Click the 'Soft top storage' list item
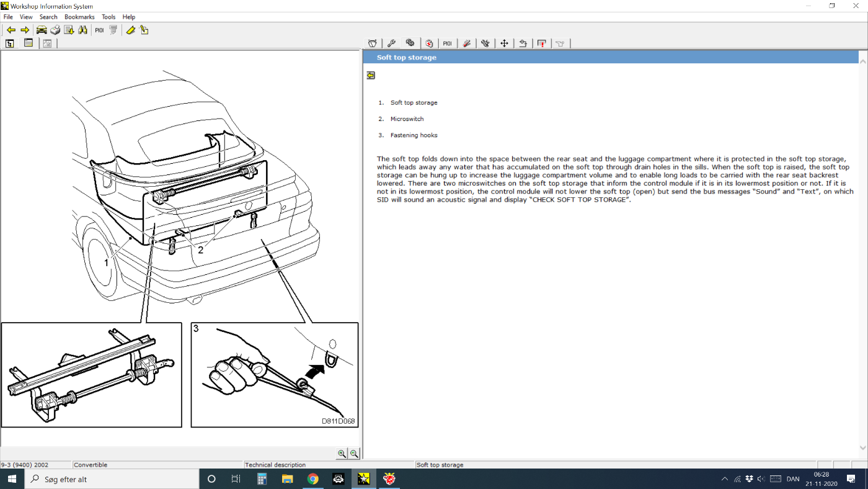This screenshot has height=489, width=868. [x=414, y=102]
